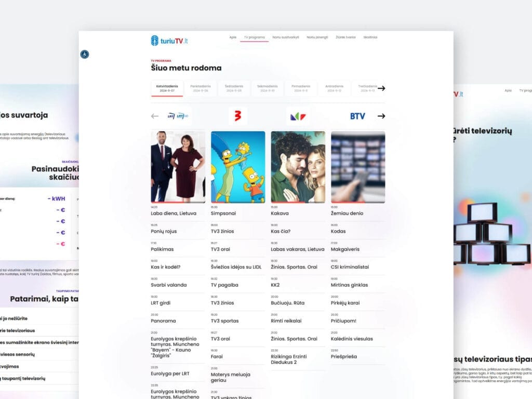
Task: Click the Farai listing
Action: point(217,356)
